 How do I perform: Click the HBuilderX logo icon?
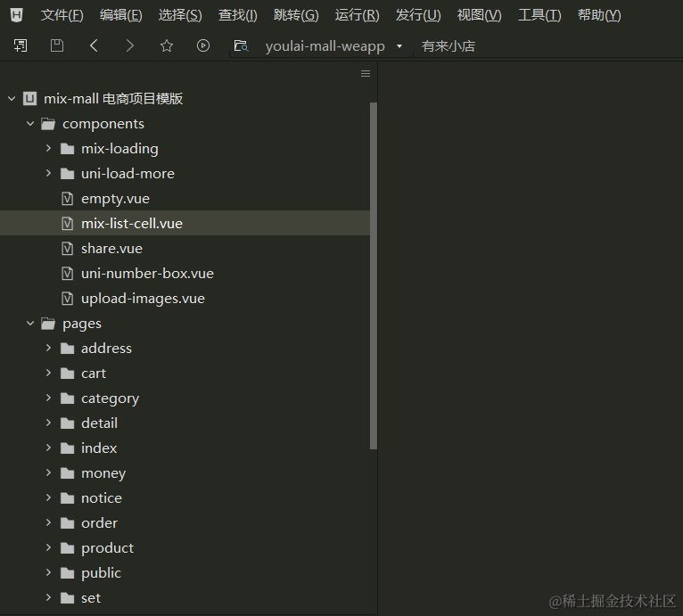tap(17, 15)
